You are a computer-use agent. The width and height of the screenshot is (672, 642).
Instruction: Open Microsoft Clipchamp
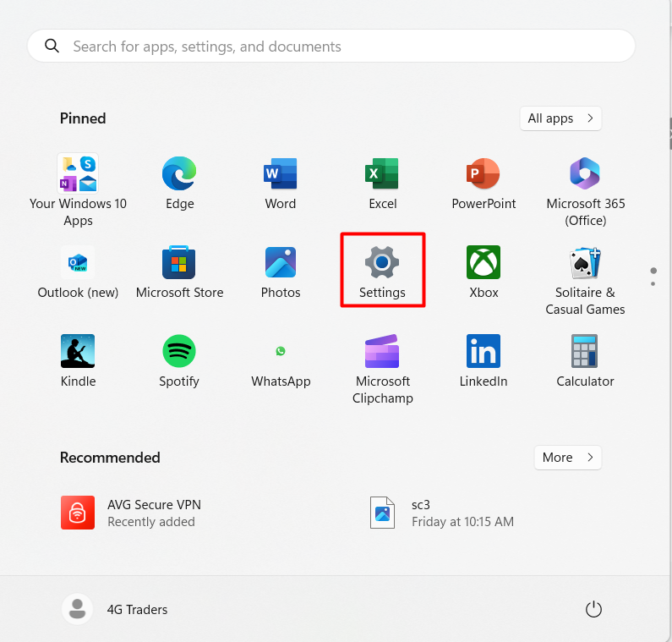coord(382,369)
